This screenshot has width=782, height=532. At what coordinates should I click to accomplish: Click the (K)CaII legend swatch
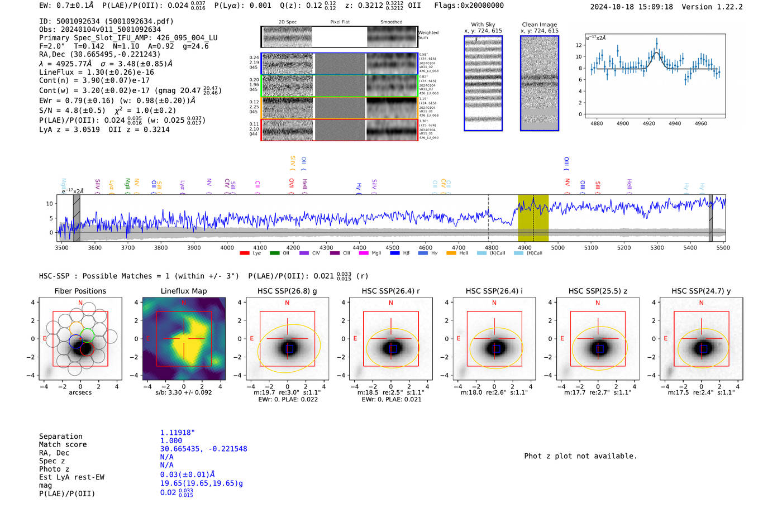coord(481,253)
